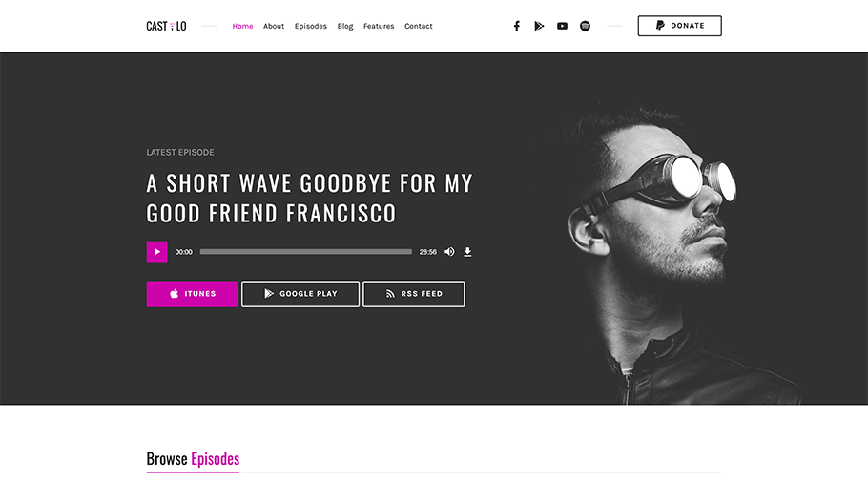Open the Spotify icon in header
Screen dimensions: 868x483
coord(585,26)
